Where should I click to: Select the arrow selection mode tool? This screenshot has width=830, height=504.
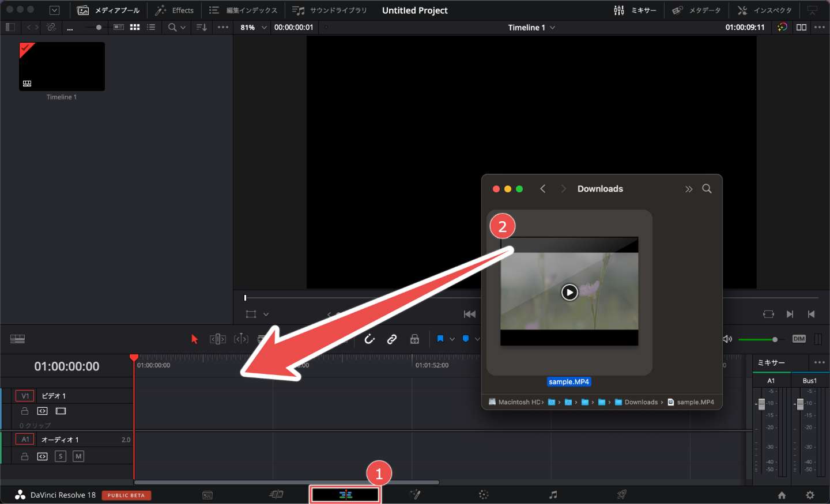point(194,339)
